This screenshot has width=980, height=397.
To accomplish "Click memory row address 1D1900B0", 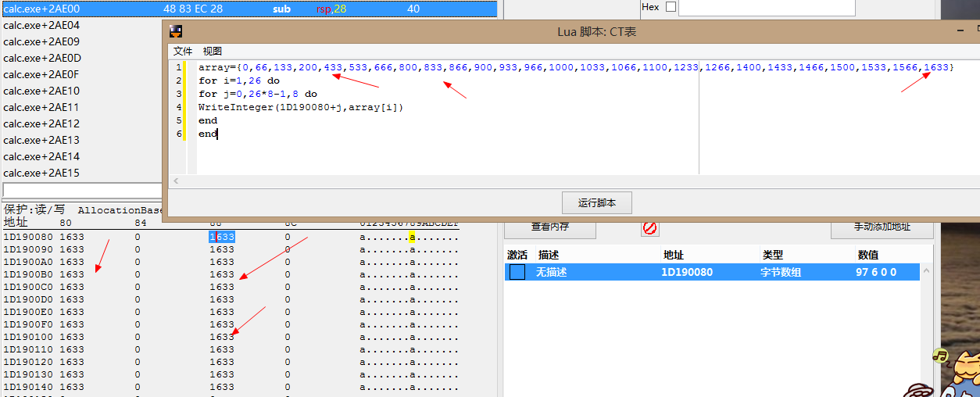I will (x=28, y=274).
